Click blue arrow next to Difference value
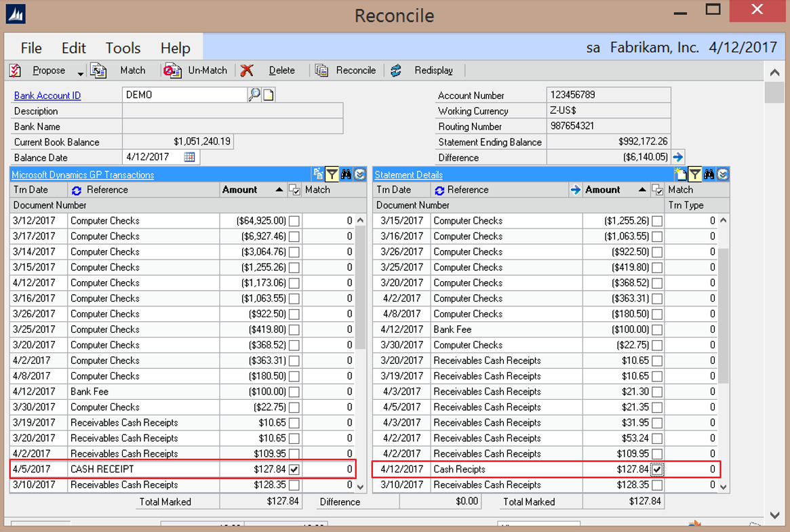This screenshot has height=532, width=790. click(677, 157)
